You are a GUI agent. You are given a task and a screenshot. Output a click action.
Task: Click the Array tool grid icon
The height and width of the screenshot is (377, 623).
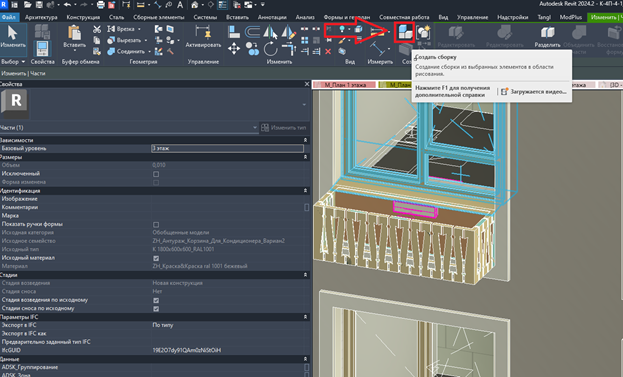click(305, 40)
